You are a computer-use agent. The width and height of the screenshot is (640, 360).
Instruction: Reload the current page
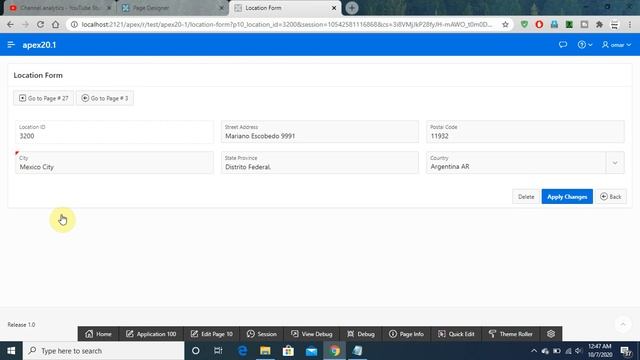click(40, 24)
